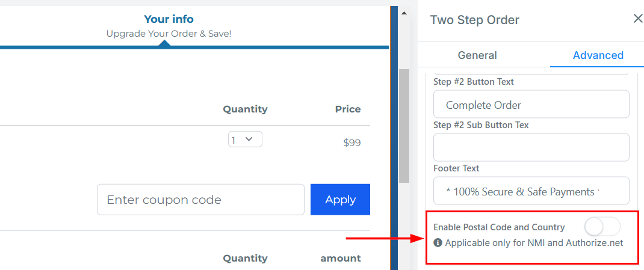Viewport: 644px width, 270px height.
Task: Open the product quantity dropdown
Action: click(x=245, y=140)
